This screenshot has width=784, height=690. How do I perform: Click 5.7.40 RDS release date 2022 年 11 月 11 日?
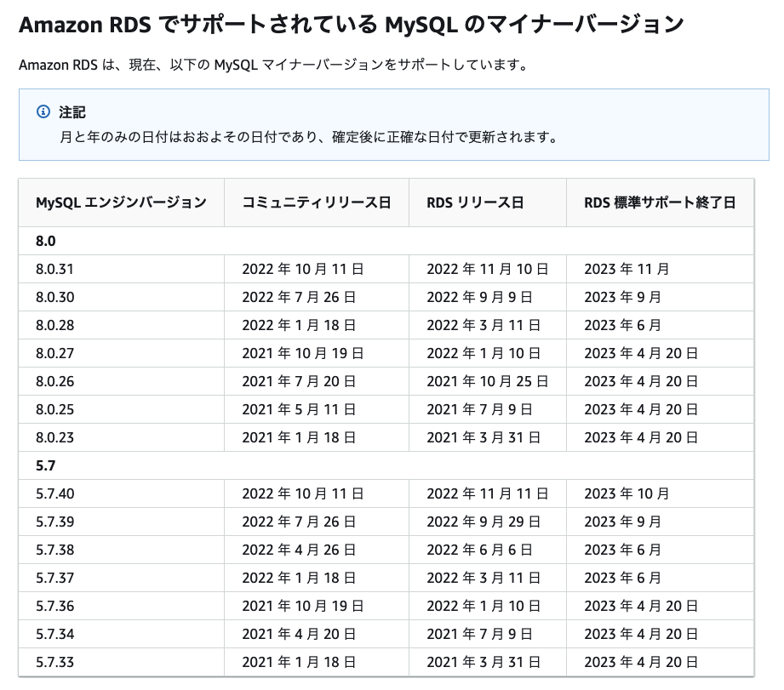[488, 493]
